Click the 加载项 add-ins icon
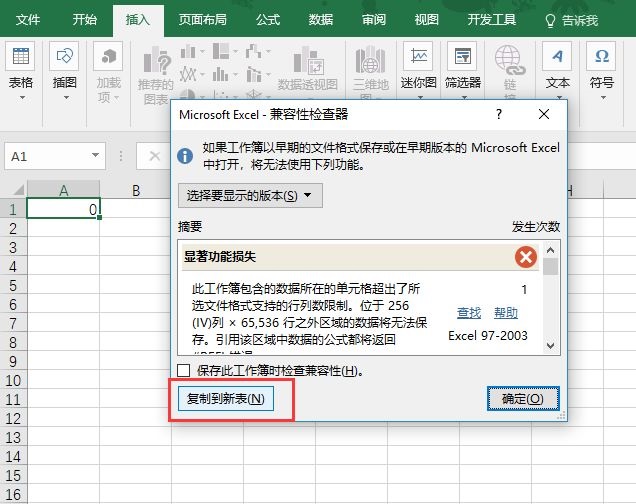Image resolution: width=636 pixels, height=504 pixels. pos(108,56)
